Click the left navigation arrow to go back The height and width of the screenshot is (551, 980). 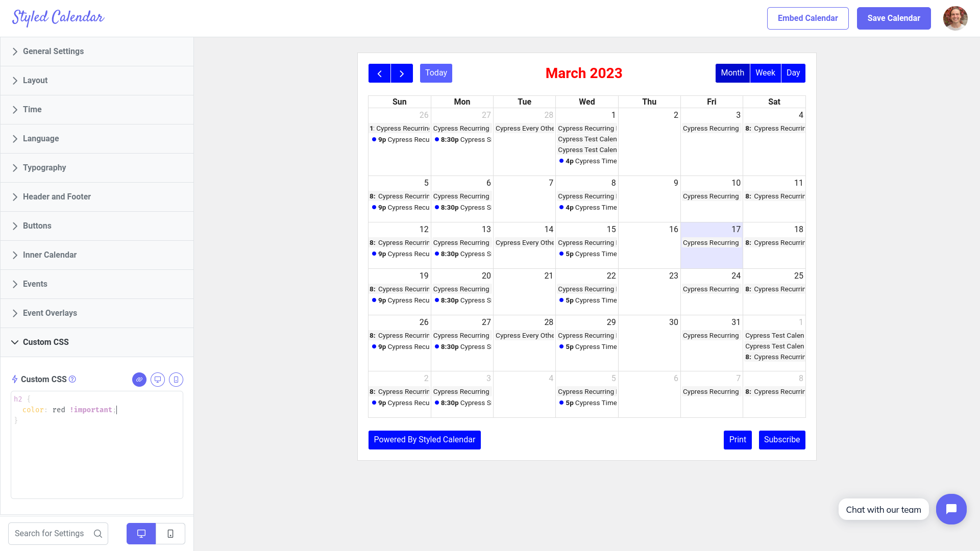click(380, 73)
